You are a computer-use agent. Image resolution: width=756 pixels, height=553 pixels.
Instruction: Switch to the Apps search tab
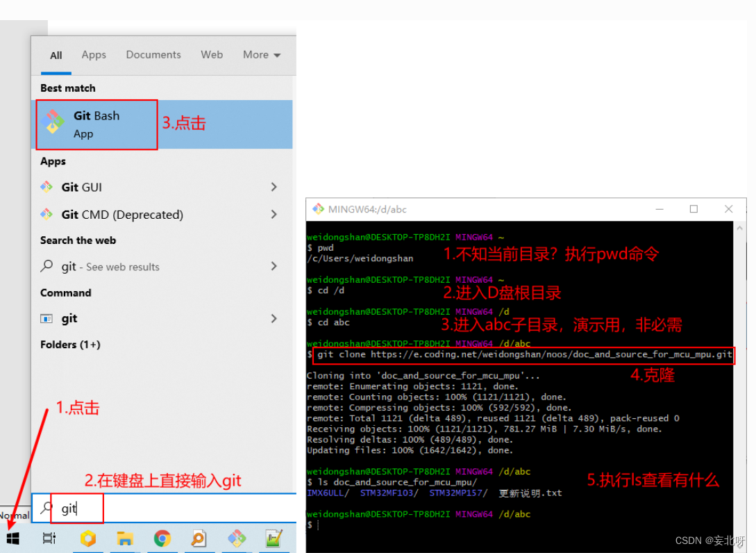(x=94, y=54)
